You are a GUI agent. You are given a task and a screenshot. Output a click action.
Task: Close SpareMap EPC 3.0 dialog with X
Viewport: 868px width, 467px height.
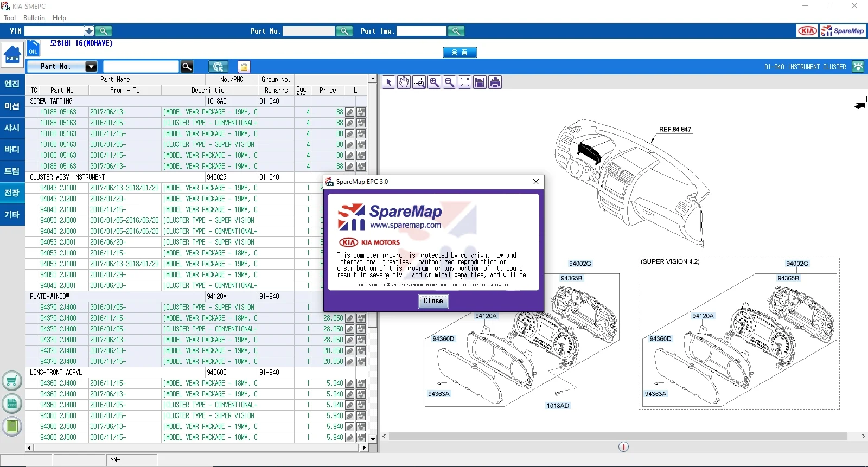tap(536, 182)
